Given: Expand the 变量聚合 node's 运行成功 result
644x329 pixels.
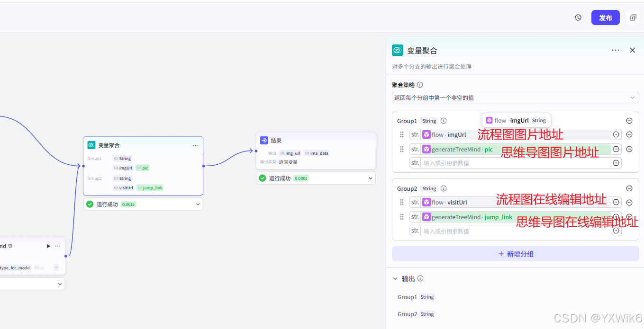Looking at the screenshot, I should 198,205.
